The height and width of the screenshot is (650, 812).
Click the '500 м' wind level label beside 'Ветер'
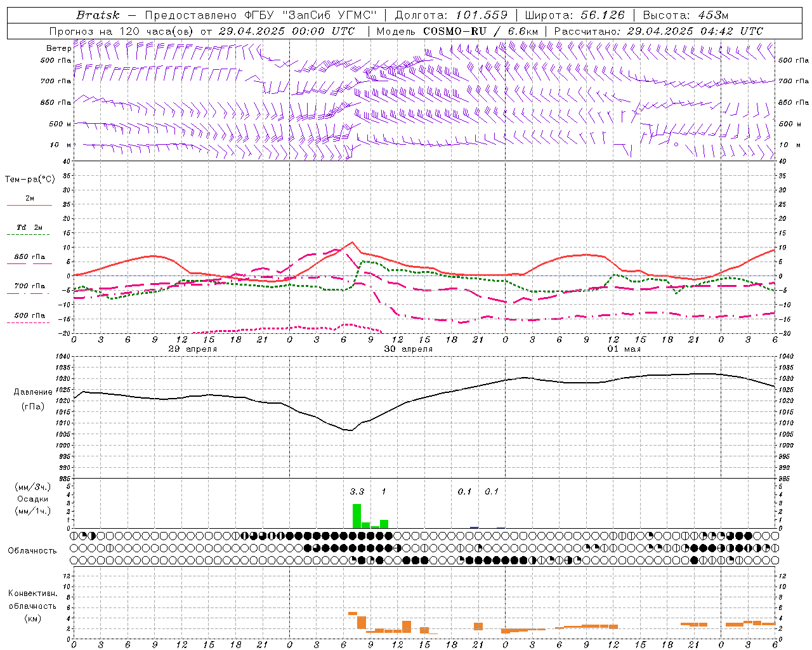[x=61, y=124]
